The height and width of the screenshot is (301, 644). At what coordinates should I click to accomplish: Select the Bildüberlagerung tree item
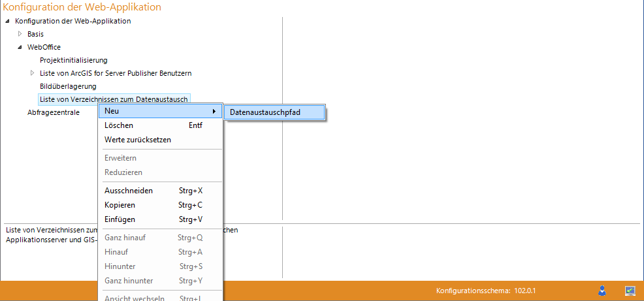click(68, 86)
